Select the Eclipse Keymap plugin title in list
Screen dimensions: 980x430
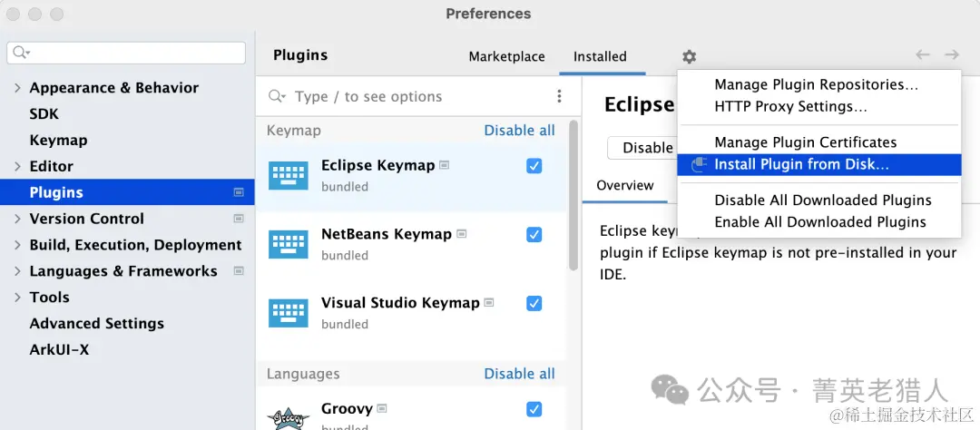377,166
